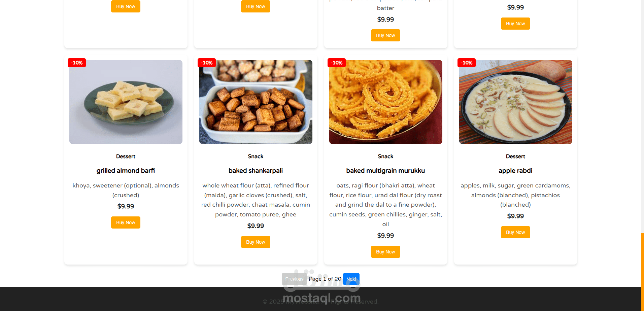
Task: Click Buy Now for grilled almond barfi
Action: (x=126, y=222)
